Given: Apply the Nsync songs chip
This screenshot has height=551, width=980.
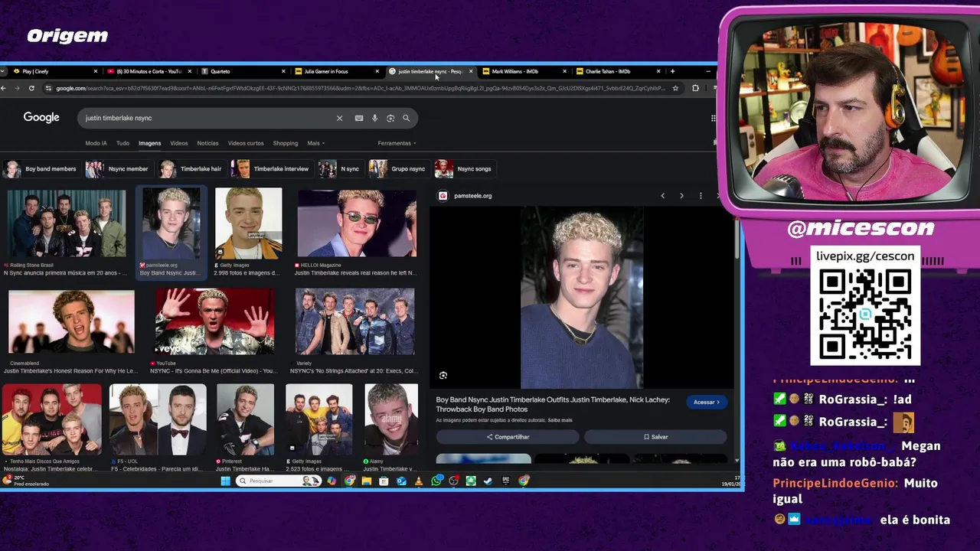Looking at the screenshot, I should (464, 169).
